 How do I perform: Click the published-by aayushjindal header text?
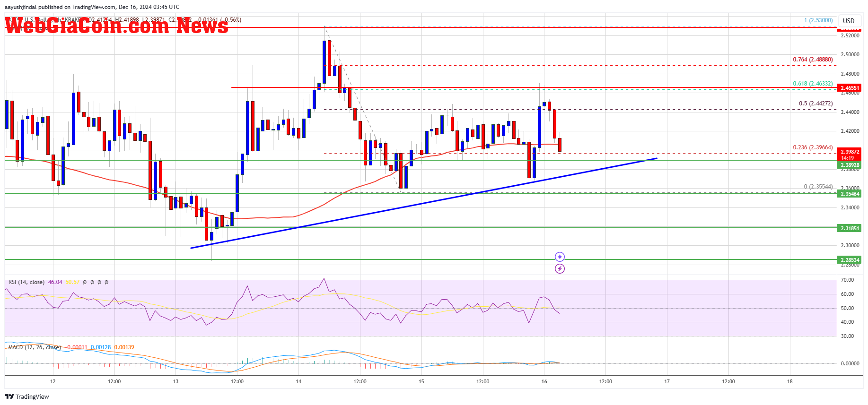tap(92, 7)
